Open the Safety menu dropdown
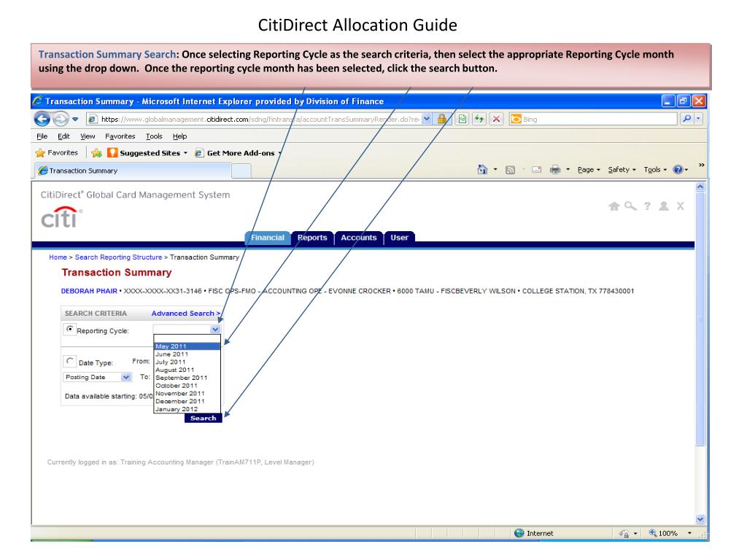This screenshot has height=560, width=747. 622,169
